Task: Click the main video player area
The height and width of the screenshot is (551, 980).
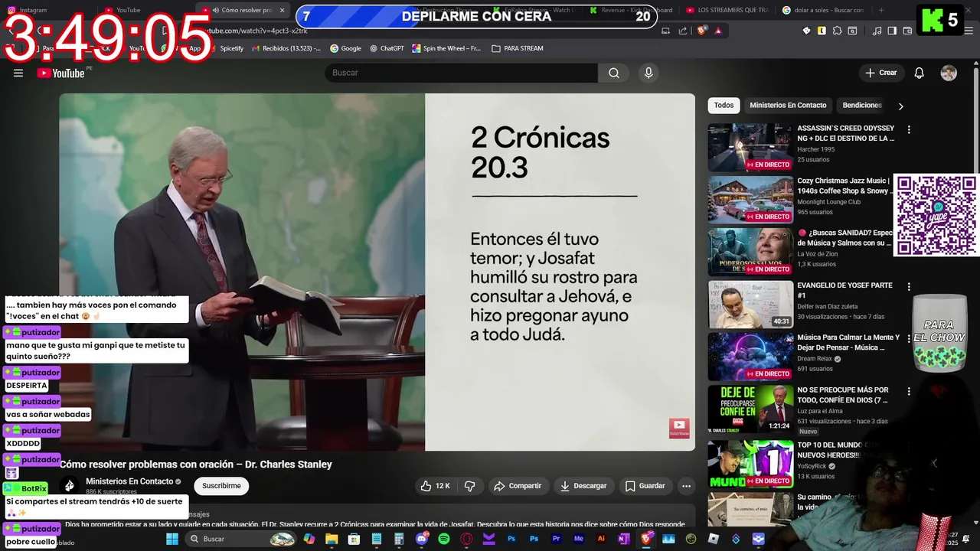Action: tap(377, 272)
